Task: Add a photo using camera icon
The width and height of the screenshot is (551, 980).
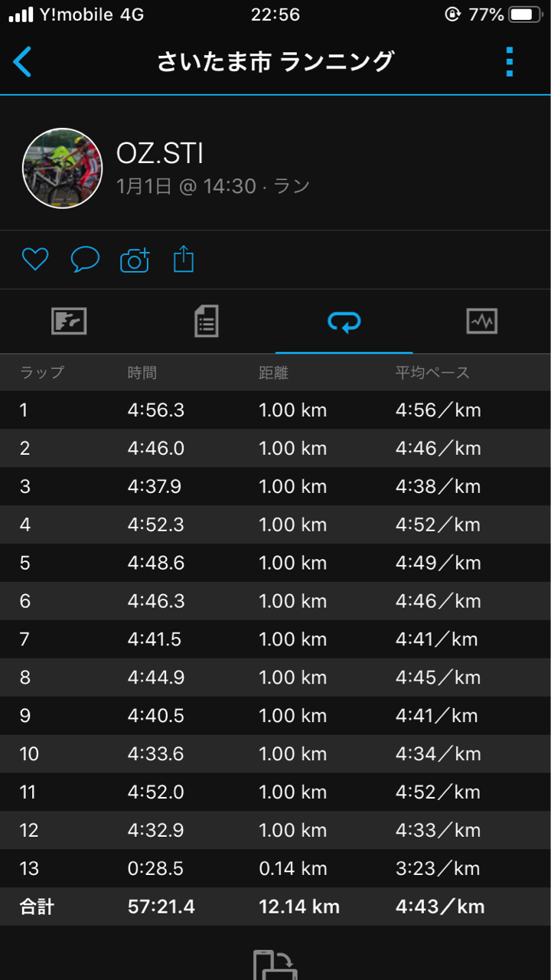Action: [135, 260]
